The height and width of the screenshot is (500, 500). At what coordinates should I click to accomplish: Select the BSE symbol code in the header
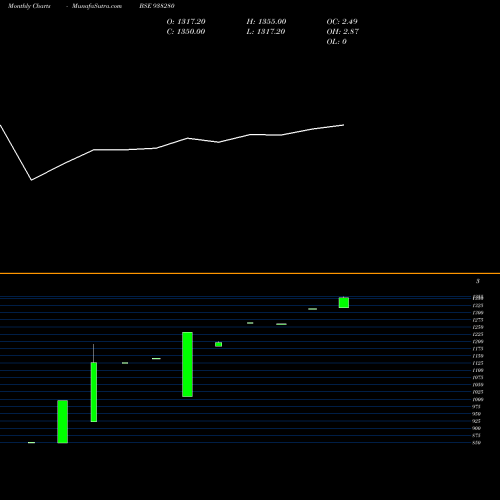coord(157,6)
